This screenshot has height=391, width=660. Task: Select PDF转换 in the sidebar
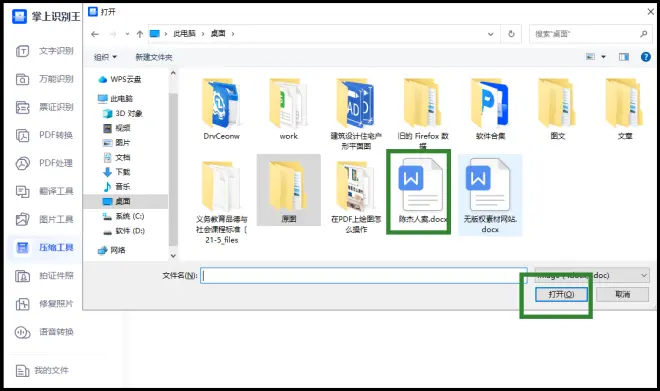click(x=44, y=135)
